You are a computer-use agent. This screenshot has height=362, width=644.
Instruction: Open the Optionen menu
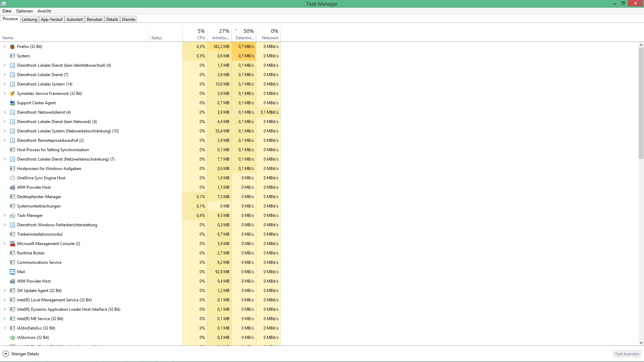[24, 11]
